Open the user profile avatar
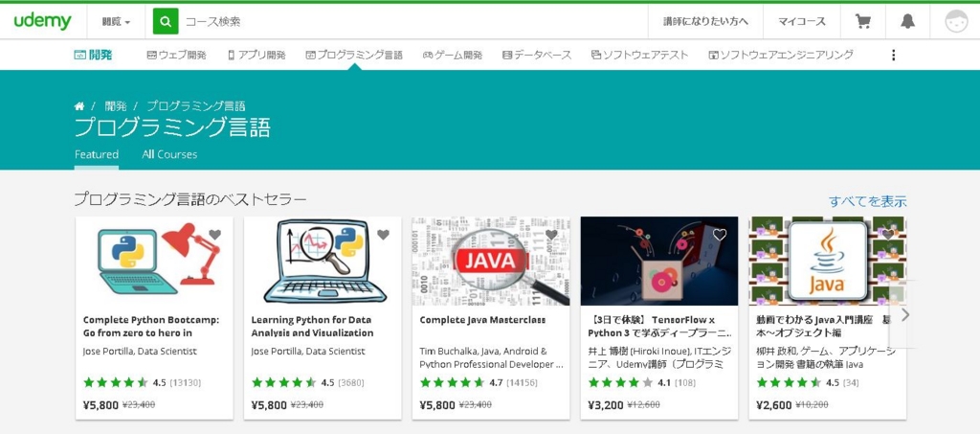Viewport: 980px width, 434px height. coord(956,22)
